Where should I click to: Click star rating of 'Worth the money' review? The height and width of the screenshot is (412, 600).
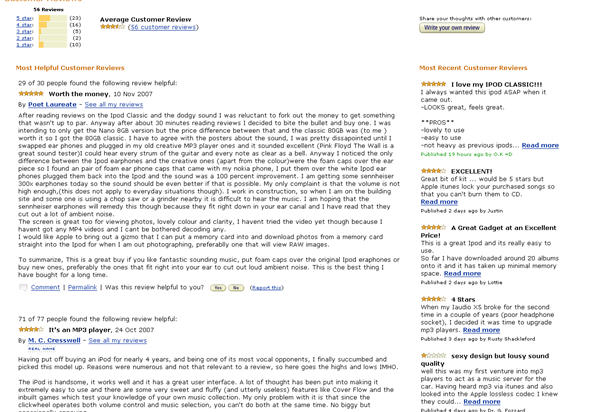pyautogui.click(x=31, y=93)
